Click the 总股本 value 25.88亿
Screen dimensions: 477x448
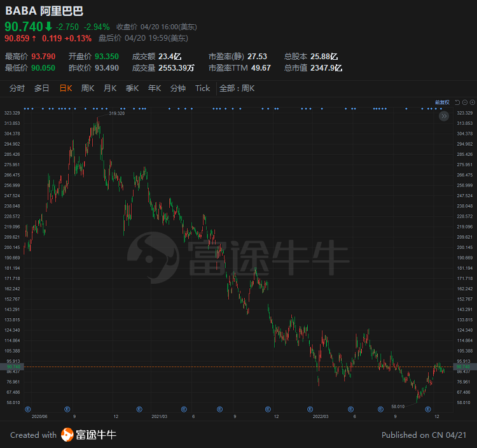click(x=324, y=57)
